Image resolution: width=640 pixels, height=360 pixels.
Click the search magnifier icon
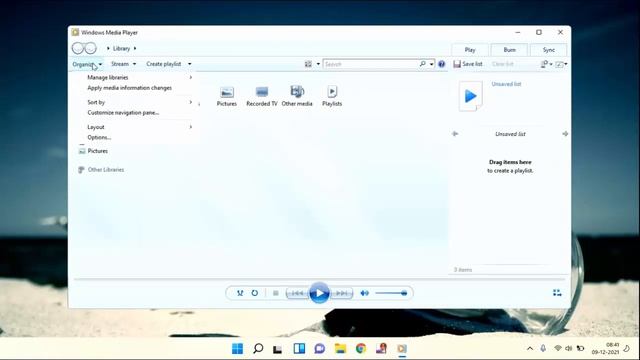(422, 64)
